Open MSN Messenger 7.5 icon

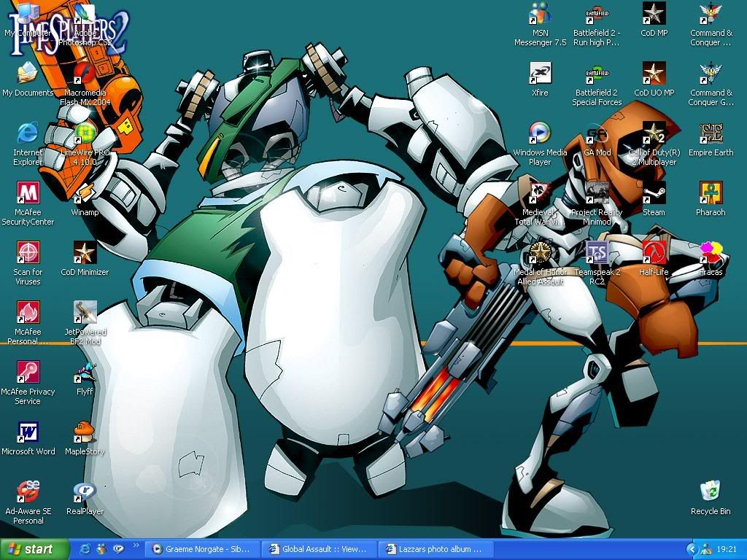(540, 15)
